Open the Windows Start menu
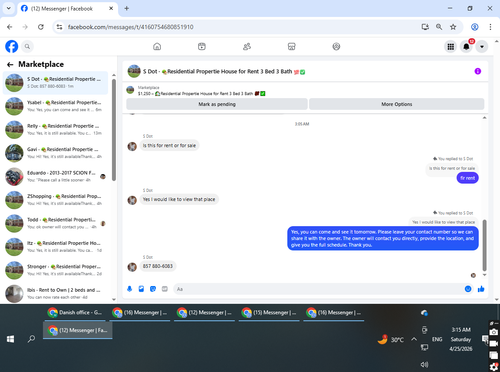The image size is (500, 372). click(x=10, y=339)
